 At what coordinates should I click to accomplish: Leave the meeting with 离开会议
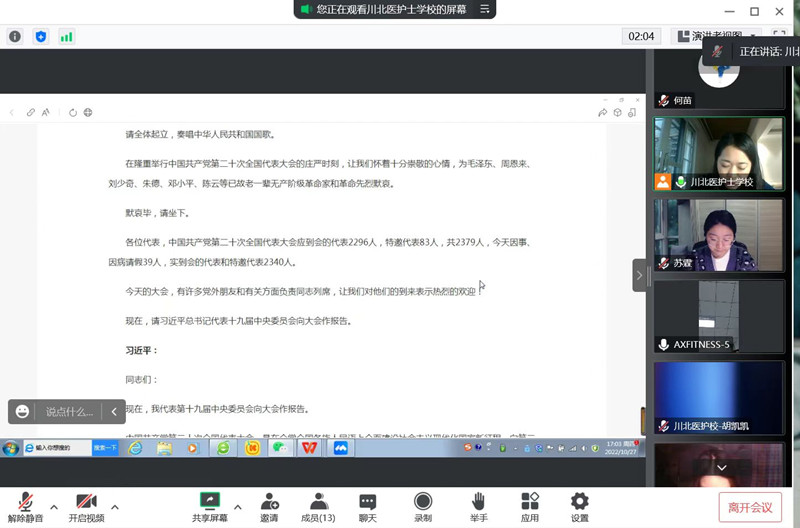coord(750,508)
